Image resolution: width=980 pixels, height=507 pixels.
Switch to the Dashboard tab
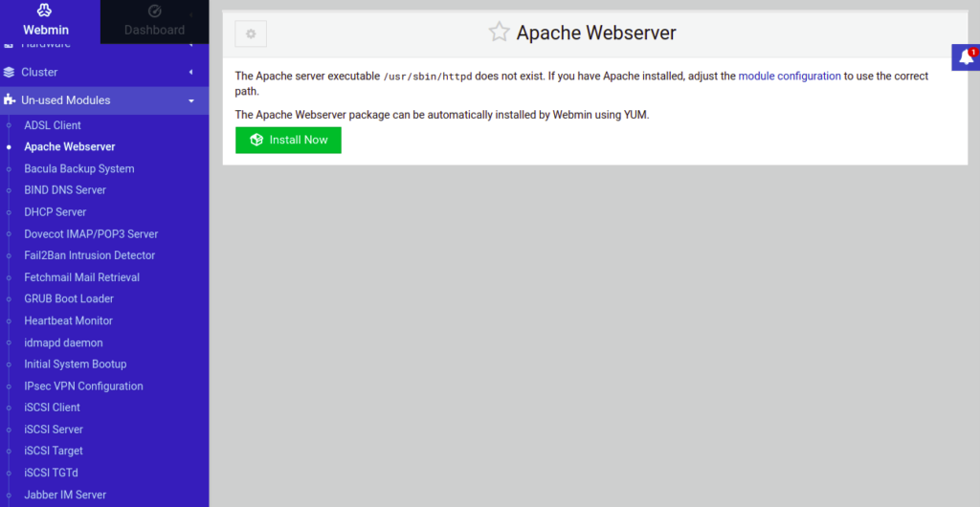(x=154, y=22)
